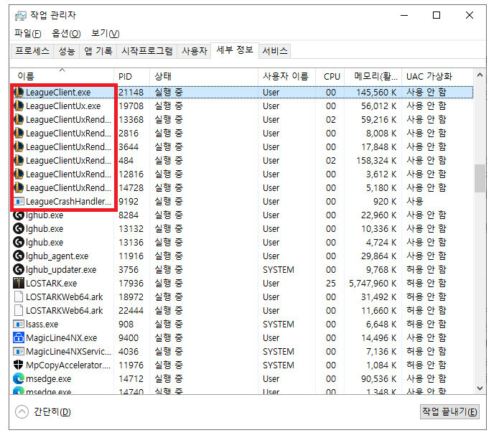
Task: Click the MpCopyAccelerator shield icon
Action: [19, 365]
